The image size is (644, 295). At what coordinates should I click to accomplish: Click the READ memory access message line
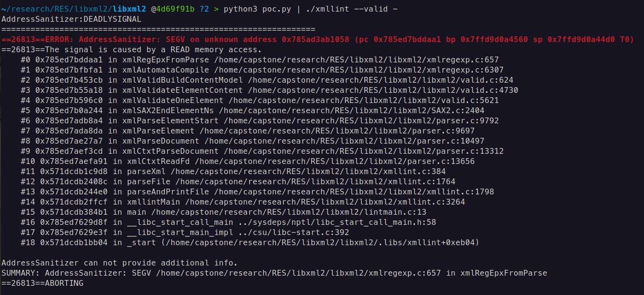tap(131, 50)
